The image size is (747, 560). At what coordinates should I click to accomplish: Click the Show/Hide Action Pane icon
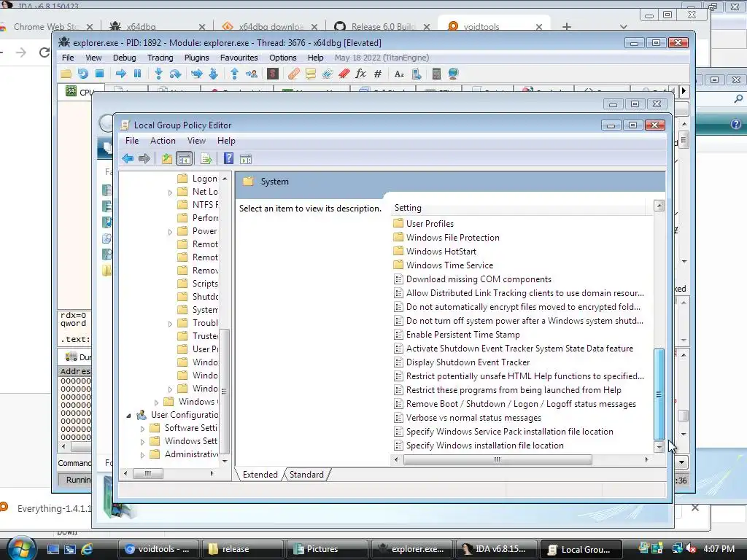point(246,159)
